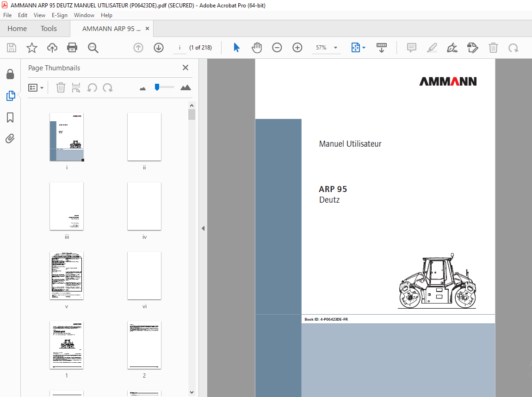
Task: Open the thumbnails options dropdown
Action: (x=36, y=88)
